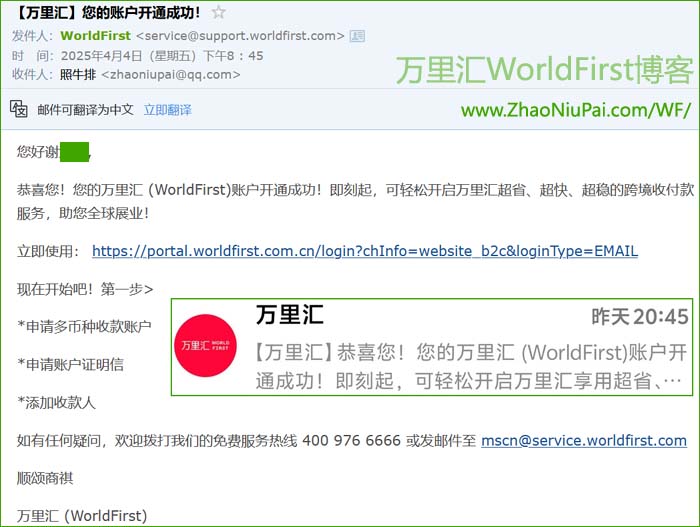Click the sender name WorldFirst
The height and width of the screenshot is (527, 700).
[96, 36]
